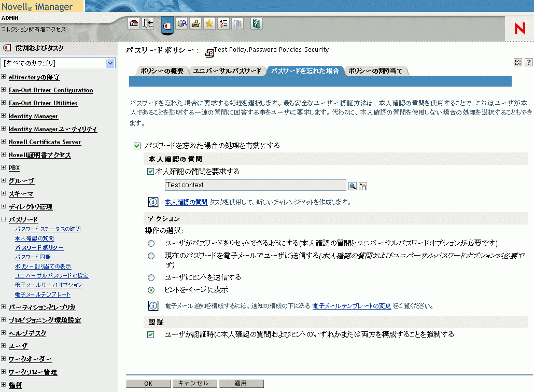Open the ディレクトリ管理 role link
This screenshot has height=392, width=534.
coord(30,207)
